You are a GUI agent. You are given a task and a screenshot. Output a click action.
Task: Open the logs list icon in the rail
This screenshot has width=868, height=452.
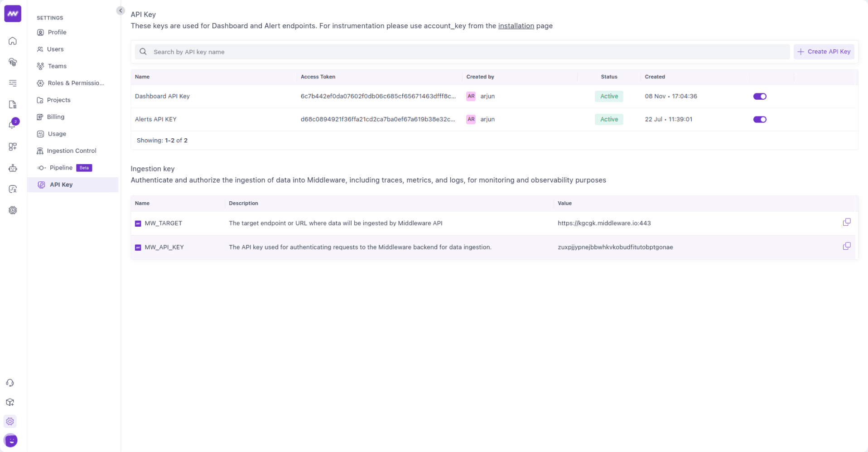[13, 83]
